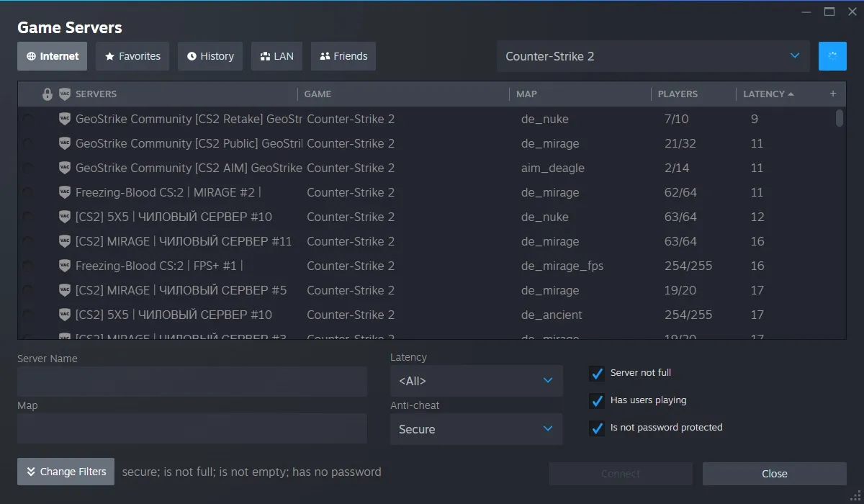
Task: Click the VAC shield on the СЕРВЕР #5 row
Action: (x=65, y=290)
